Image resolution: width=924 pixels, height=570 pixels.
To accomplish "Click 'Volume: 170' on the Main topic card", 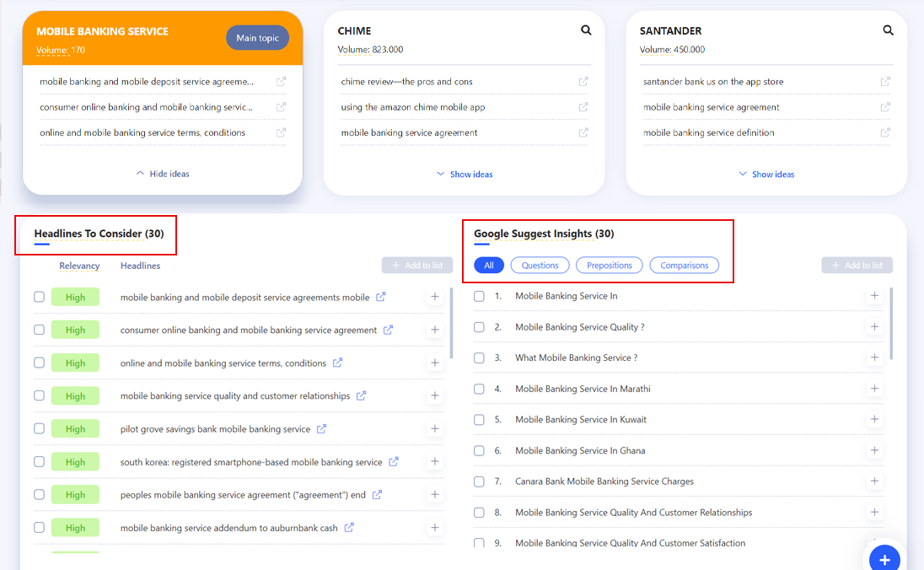I will pyautogui.click(x=61, y=50).
